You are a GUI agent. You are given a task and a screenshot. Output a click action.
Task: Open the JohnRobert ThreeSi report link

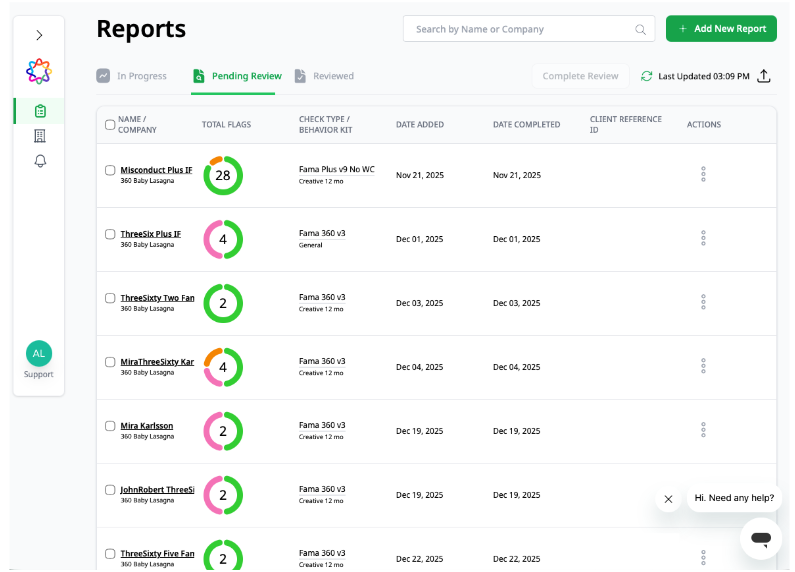[157, 489]
